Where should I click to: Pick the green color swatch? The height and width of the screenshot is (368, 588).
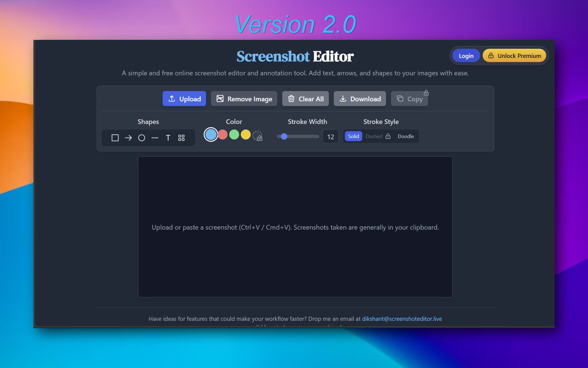click(234, 135)
